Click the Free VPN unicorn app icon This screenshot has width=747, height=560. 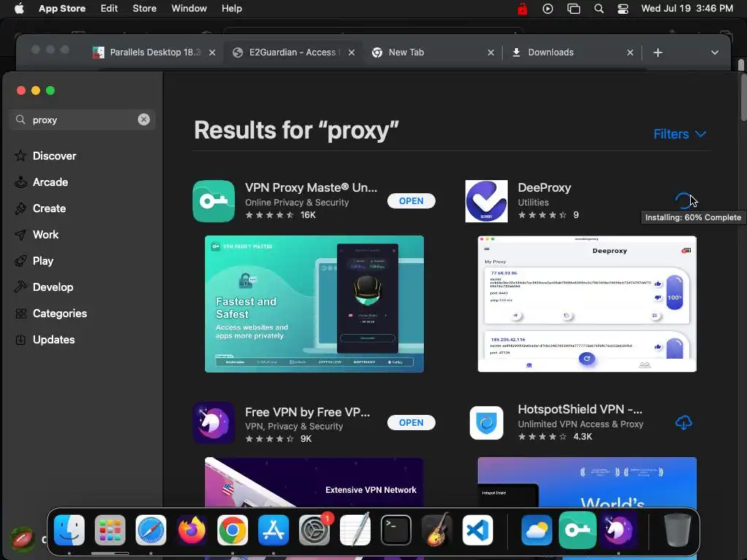[x=214, y=423]
